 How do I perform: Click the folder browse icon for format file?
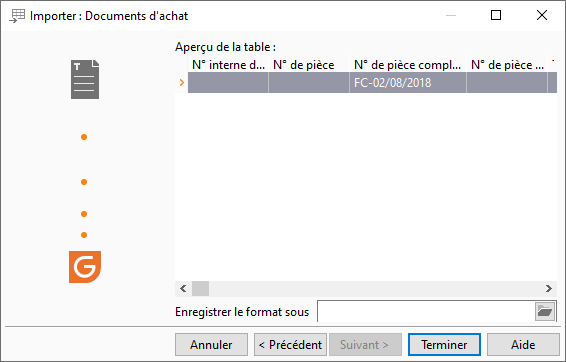tap(545, 311)
